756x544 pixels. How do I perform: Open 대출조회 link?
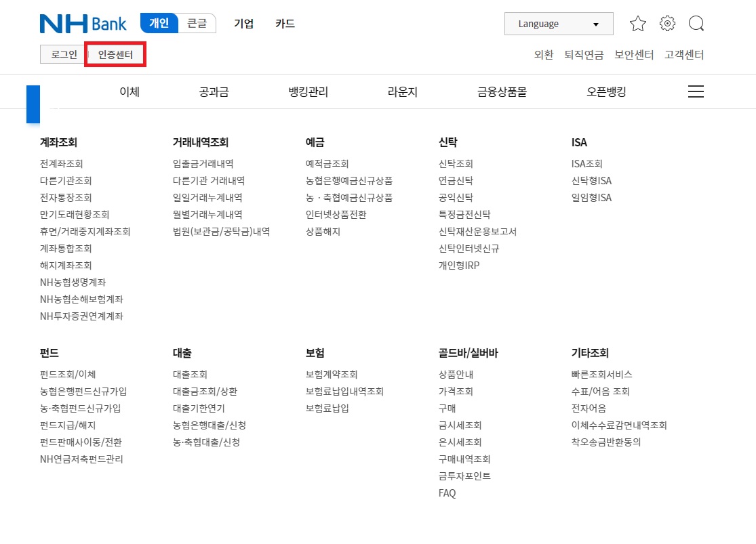[x=191, y=375]
